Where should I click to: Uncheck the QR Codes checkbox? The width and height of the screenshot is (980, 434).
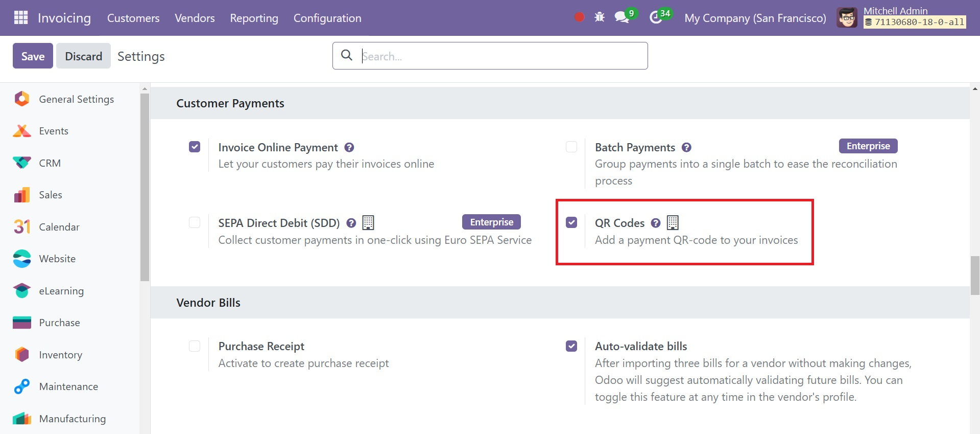[571, 222]
